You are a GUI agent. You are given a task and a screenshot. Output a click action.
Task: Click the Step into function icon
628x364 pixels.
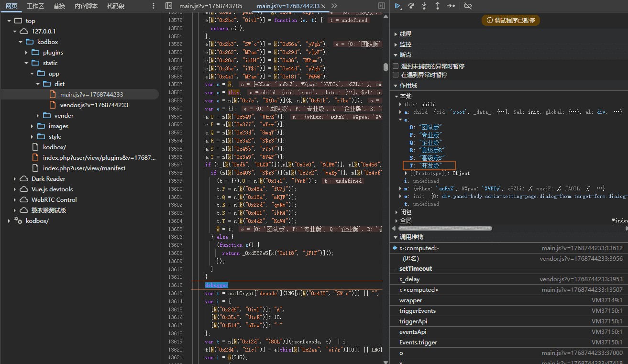click(x=424, y=6)
